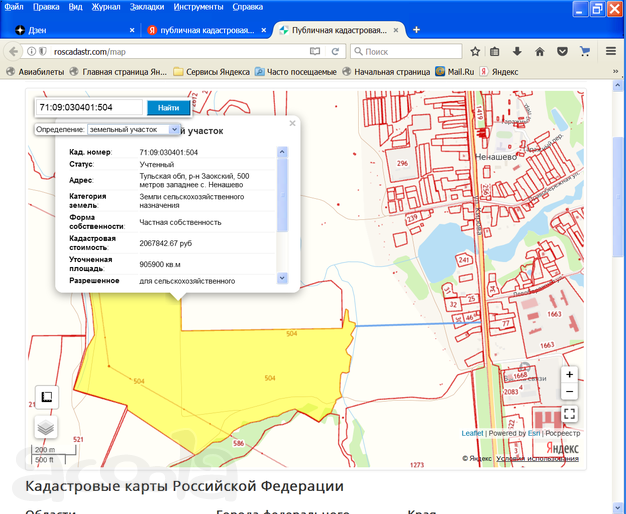The width and height of the screenshot is (626, 514).
Task: Open the Файл menu
Action: pyautogui.click(x=14, y=7)
